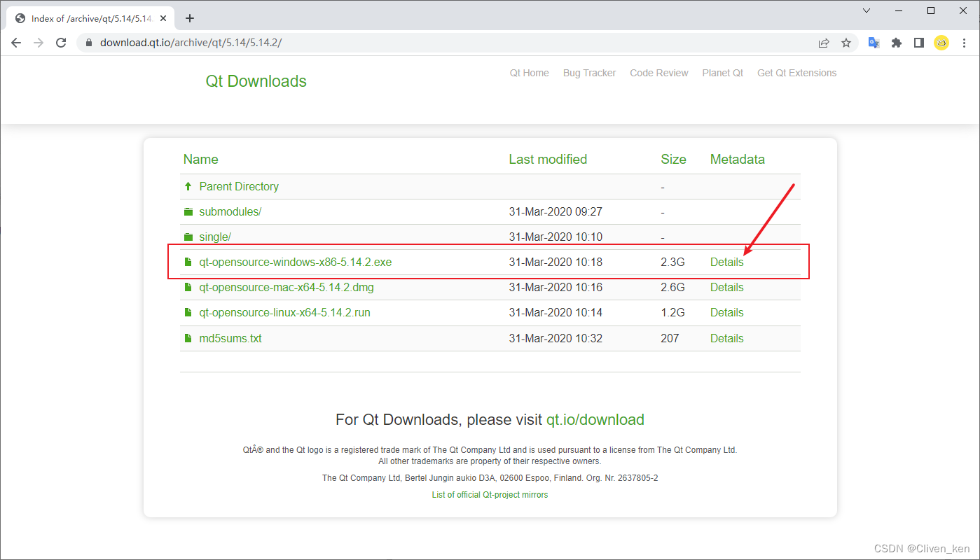The width and height of the screenshot is (980, 560).
Task: Go back using the browser back arrow
Action: [x=16, y=43]
